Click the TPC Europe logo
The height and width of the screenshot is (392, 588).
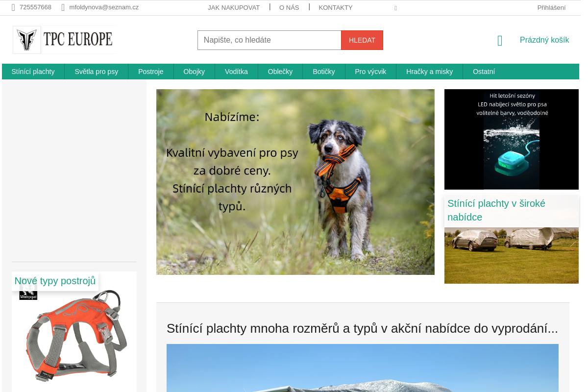[64, 40]
